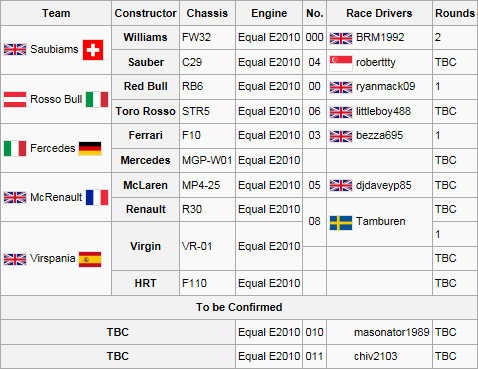Screen dimensions: 478x369
Task: Open the Toro Rosso constructor cell
Action: pos(146,111)
